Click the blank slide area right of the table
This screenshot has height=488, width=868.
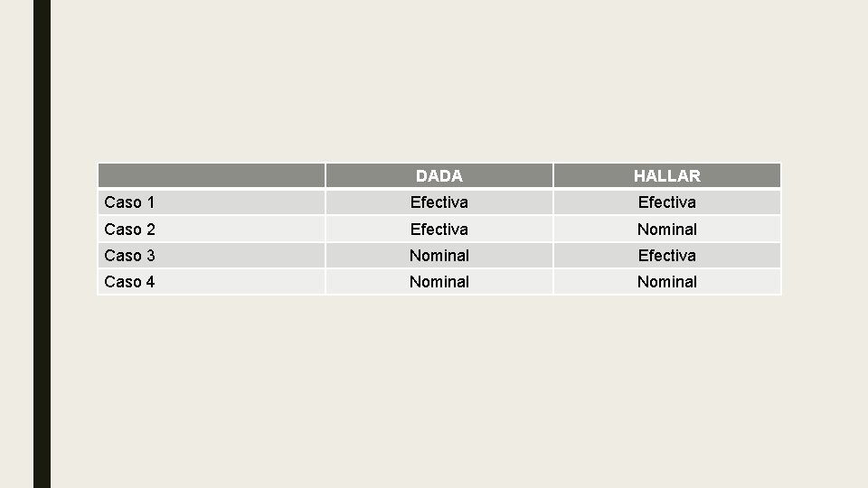click(825, 229)
